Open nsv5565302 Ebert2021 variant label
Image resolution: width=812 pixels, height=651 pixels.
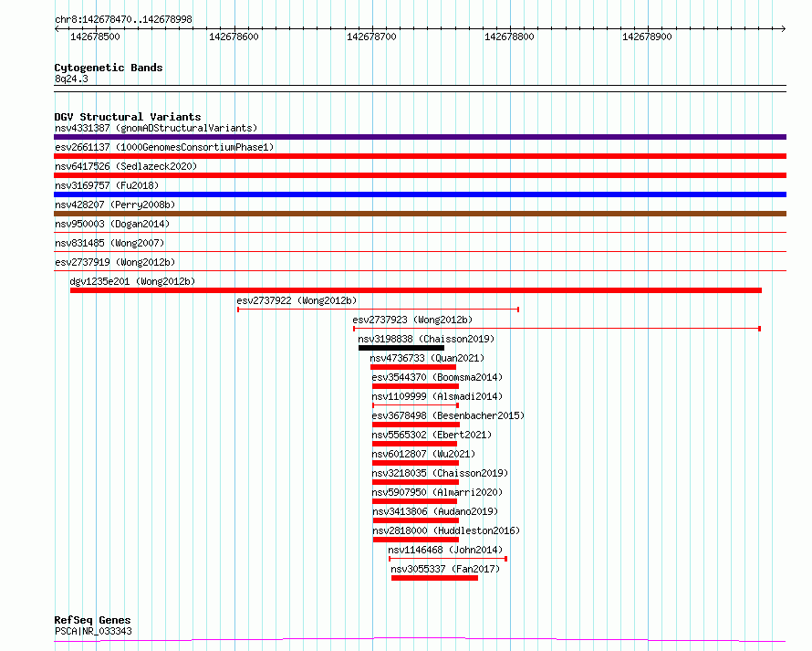coord(432,435)
